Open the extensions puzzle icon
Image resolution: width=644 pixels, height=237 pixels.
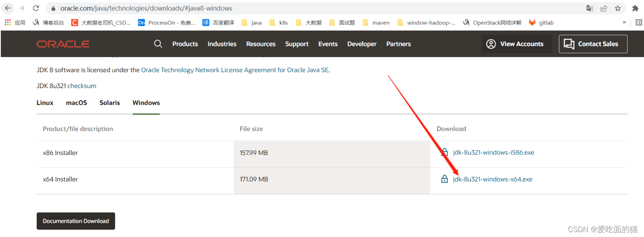(635, 8)
